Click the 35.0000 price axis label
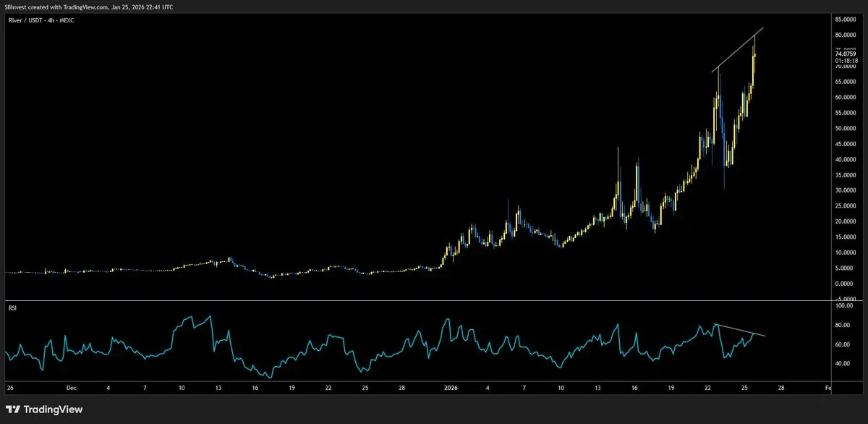 tap(846, 175)
